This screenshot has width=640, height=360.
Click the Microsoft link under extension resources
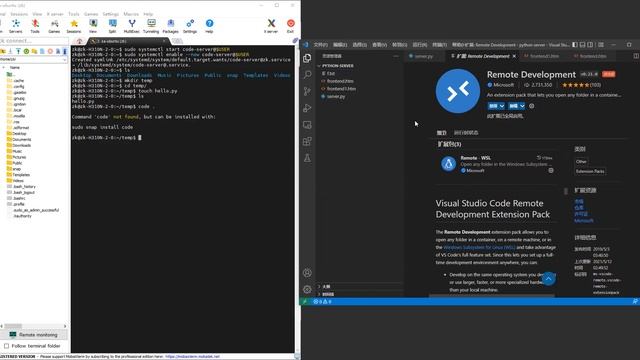[x=584, y=220]
